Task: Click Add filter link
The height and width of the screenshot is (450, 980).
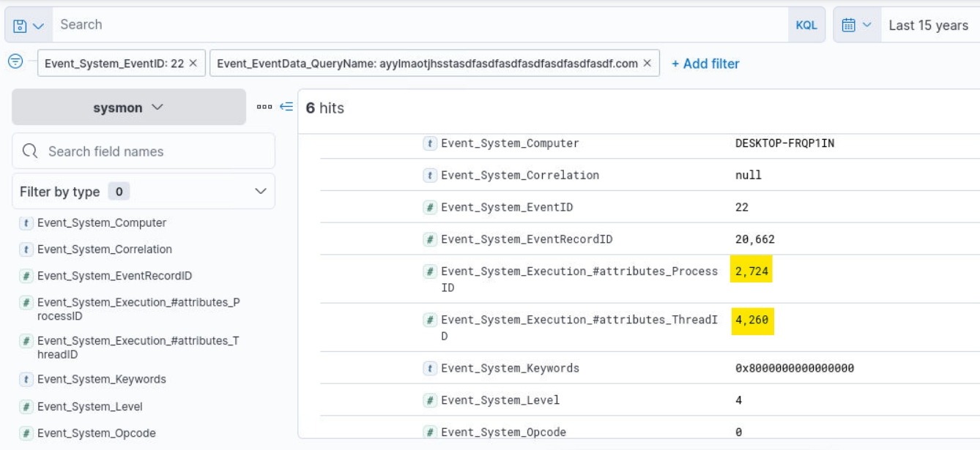Action: [705, 64]
